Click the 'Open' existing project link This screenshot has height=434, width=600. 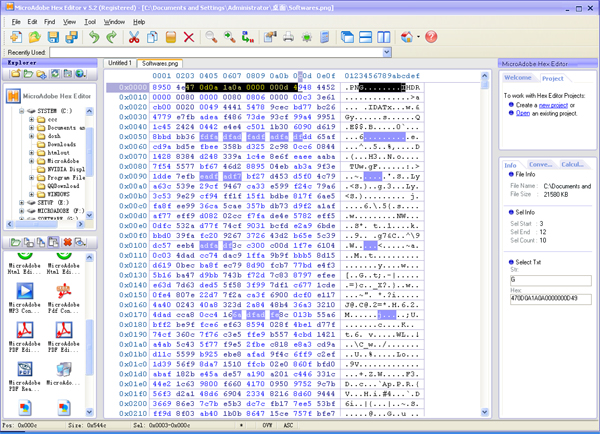(x=523, y=113)
